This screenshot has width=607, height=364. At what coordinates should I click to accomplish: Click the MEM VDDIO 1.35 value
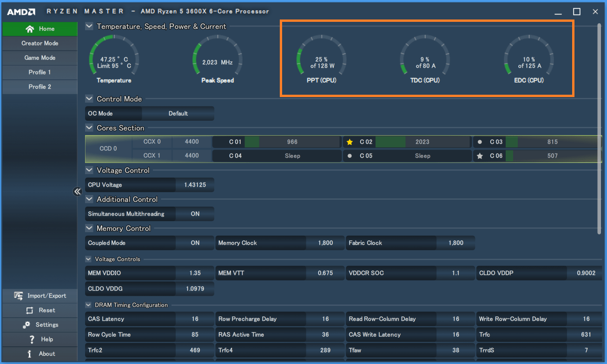(x=195, y=273)
